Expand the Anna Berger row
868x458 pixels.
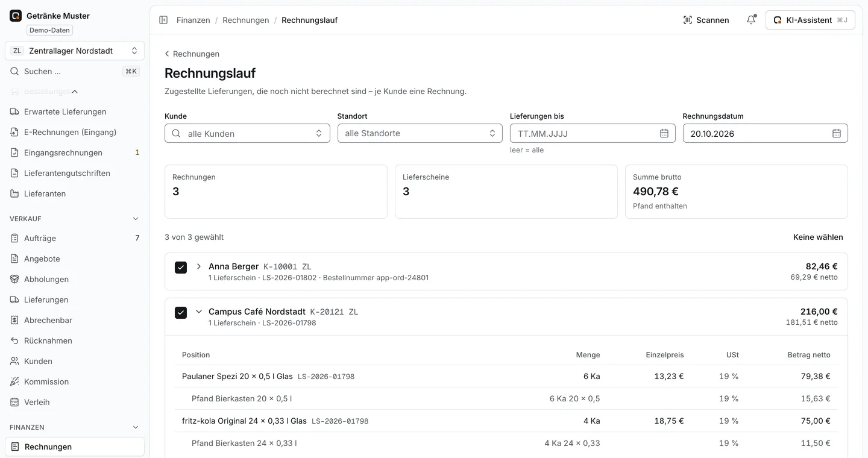click(x=199, y=266)
